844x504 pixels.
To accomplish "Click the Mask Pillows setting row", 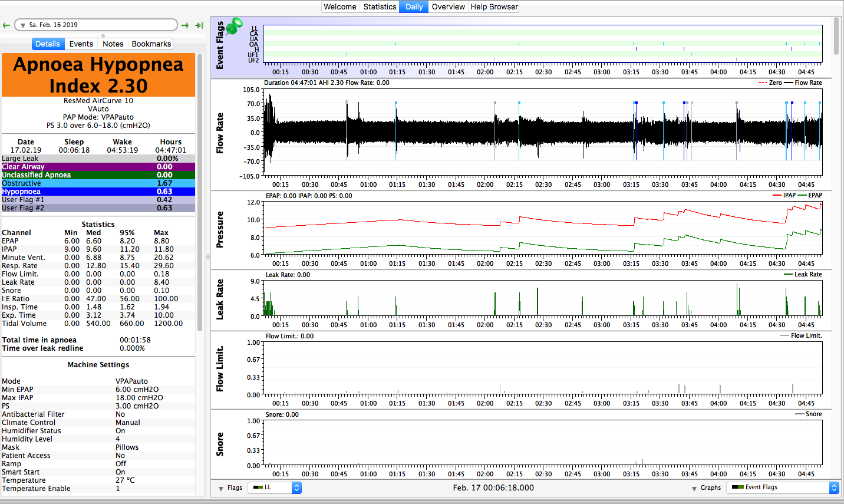I will (98, 447).
